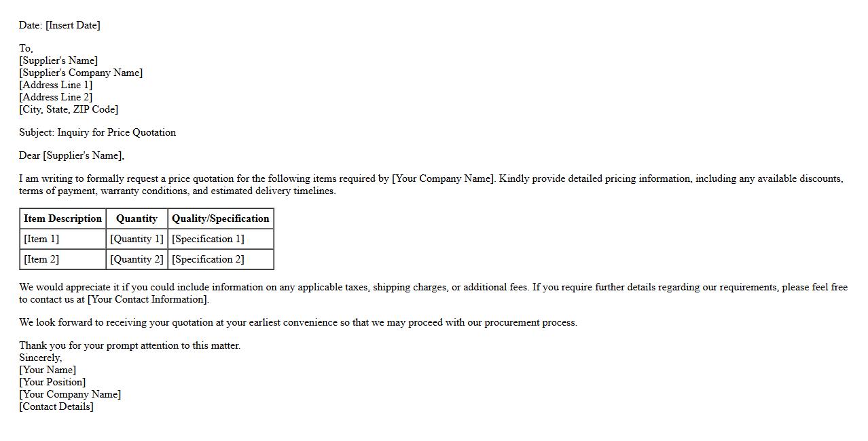Select the [Specification 2] cell
The height and width of the screenshot is (441, 868).
[x=208, y=259]
